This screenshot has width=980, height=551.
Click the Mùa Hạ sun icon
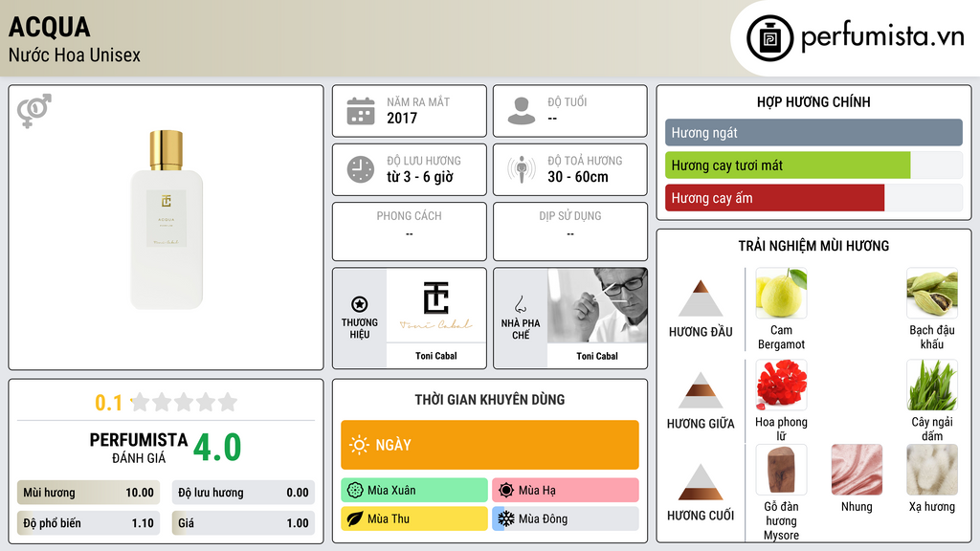[506, 491]
